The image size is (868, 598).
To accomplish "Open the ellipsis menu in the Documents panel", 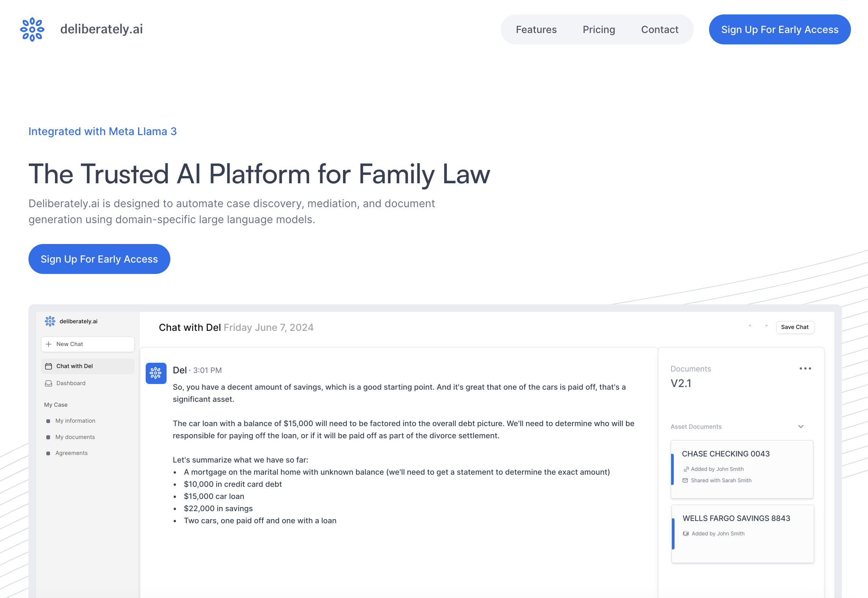I will [x=805, y=368].
